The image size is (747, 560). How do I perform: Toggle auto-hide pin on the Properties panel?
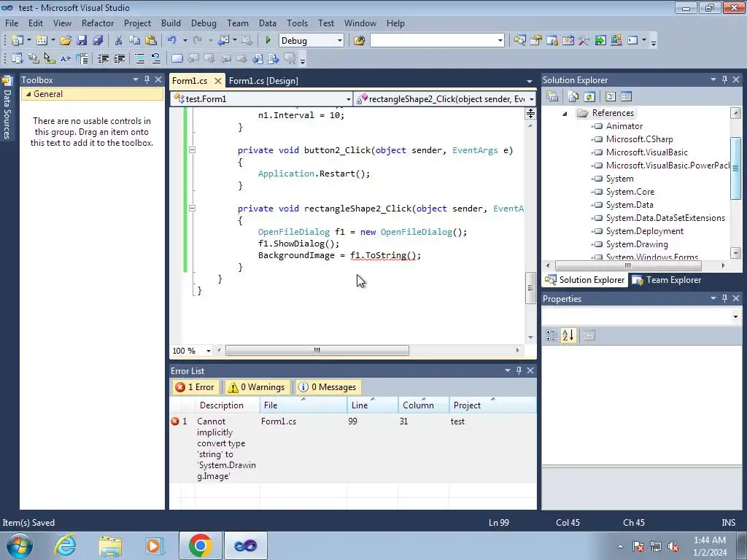point(724,298)
